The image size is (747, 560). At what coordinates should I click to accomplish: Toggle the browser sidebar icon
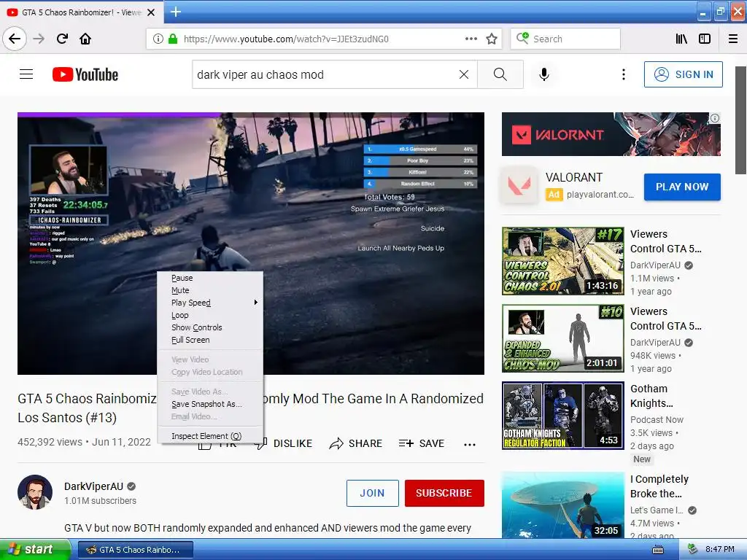point(705,39)
